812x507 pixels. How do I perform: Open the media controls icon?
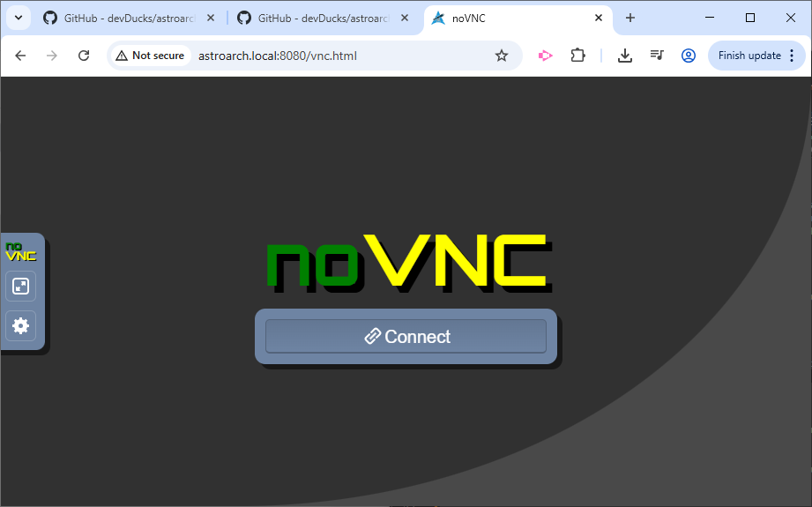coord(657,56)
